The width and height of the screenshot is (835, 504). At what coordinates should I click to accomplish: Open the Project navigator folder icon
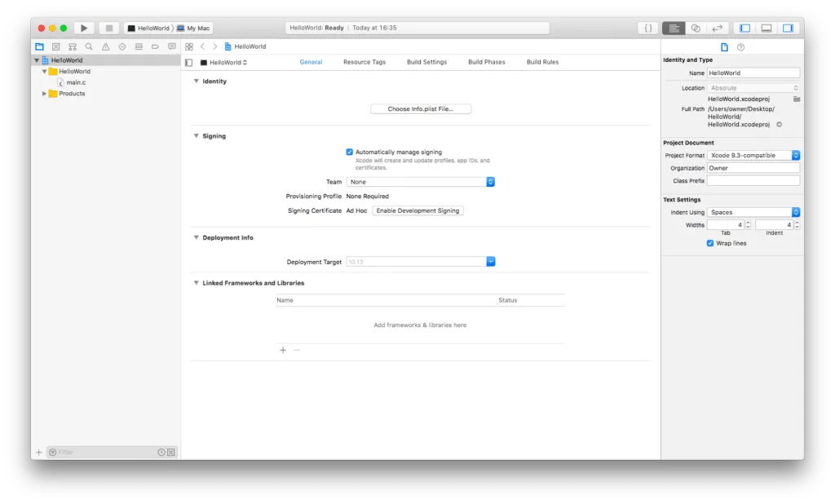coord(39,46)
